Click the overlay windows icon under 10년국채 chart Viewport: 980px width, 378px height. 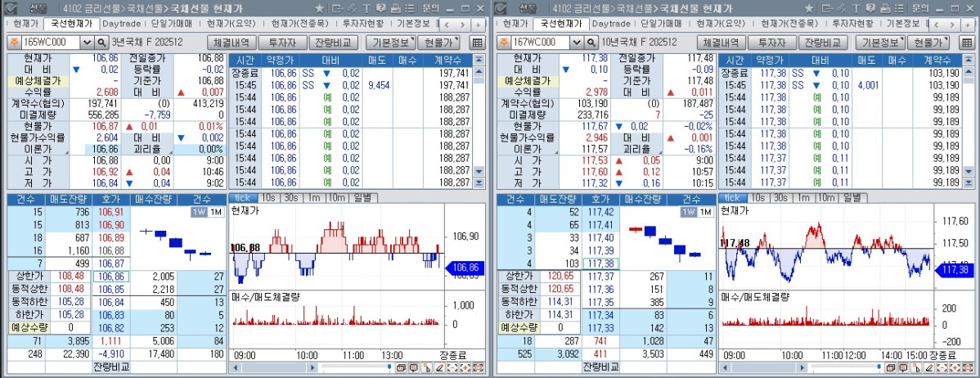click(x=891, y=367)
